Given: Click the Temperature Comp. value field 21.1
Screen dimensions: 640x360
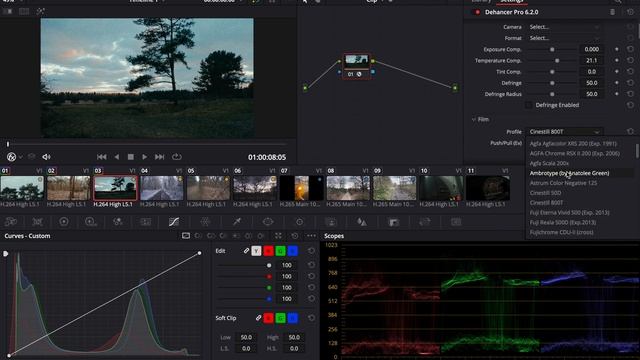Looking at the screenshot, I should [x=591, y=60].
